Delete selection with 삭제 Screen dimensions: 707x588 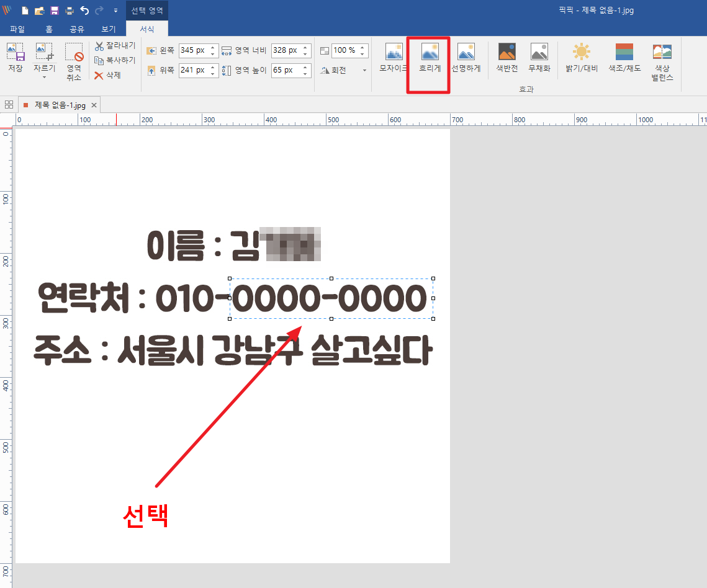[x=107, y=75]
